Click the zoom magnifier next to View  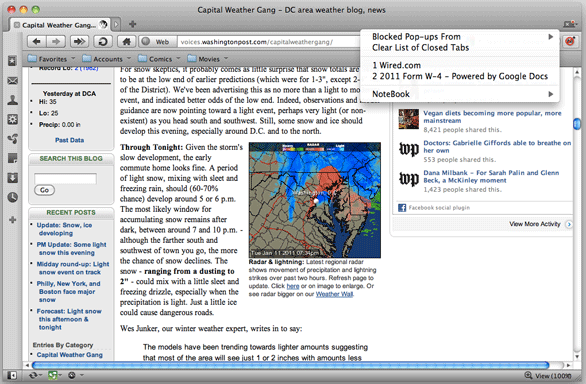[528, 375]
